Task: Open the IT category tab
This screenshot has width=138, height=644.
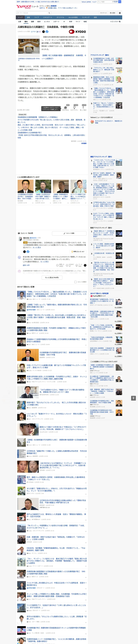Action: click(x=64, y=21)
